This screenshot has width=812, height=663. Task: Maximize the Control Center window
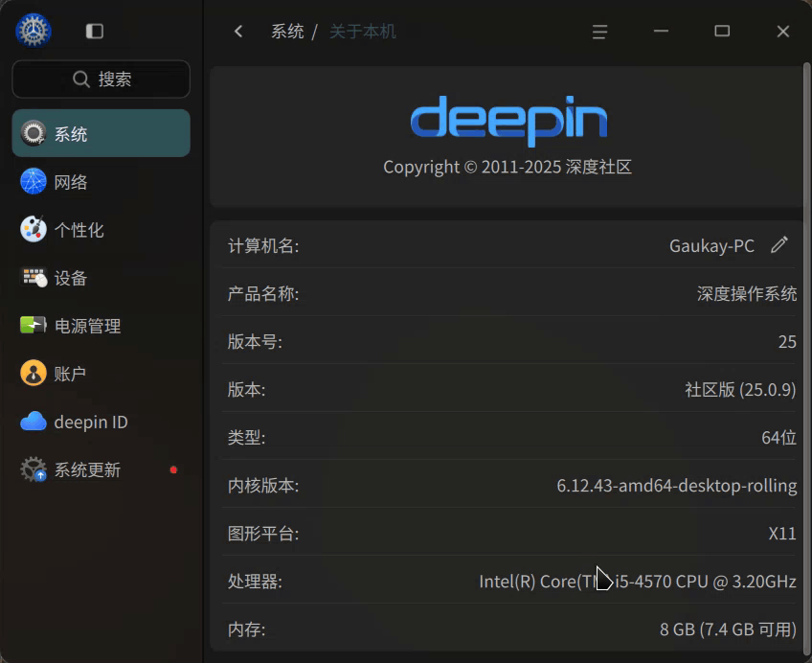click(722, 32)
